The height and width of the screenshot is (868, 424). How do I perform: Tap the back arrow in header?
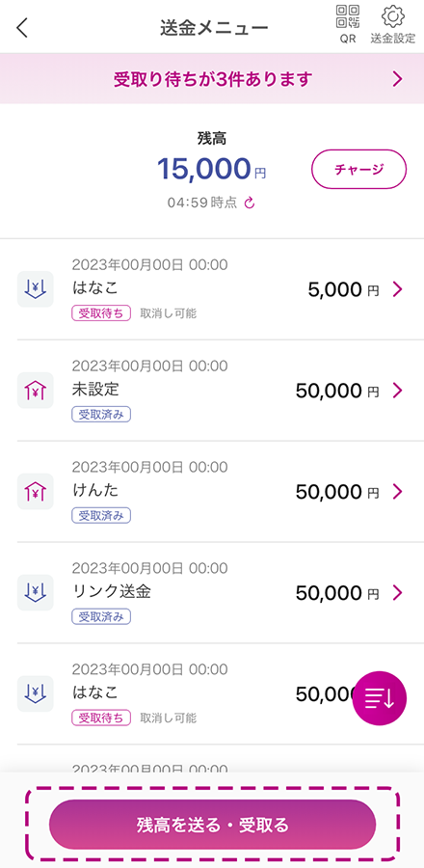[x=22, y=27]
